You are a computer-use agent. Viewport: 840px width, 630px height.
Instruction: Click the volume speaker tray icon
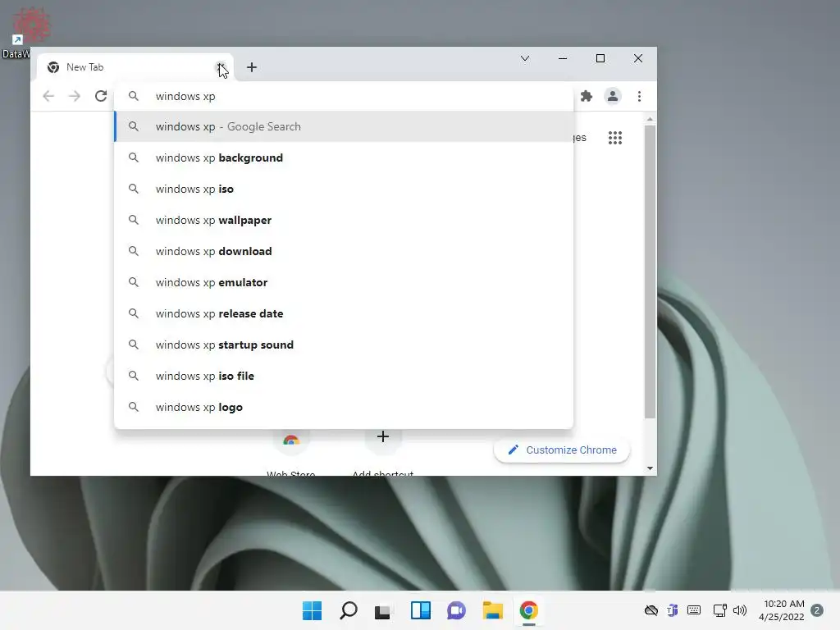[740, 610]
